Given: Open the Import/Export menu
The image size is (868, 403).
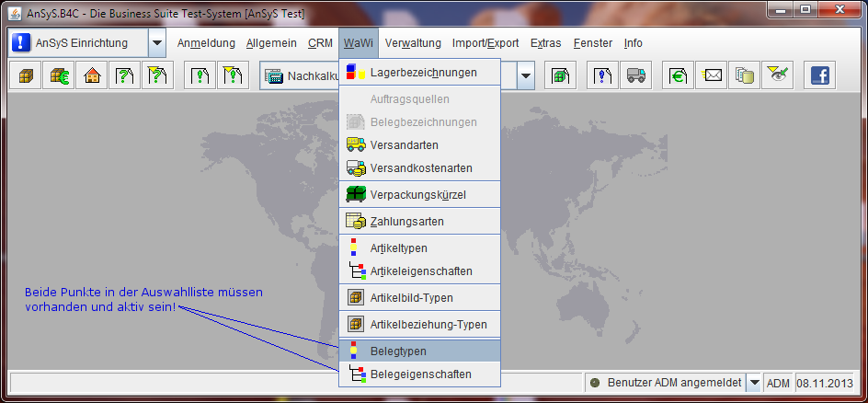Looking at the screenshot, I should pyautogui.click(x=485, y=43).
